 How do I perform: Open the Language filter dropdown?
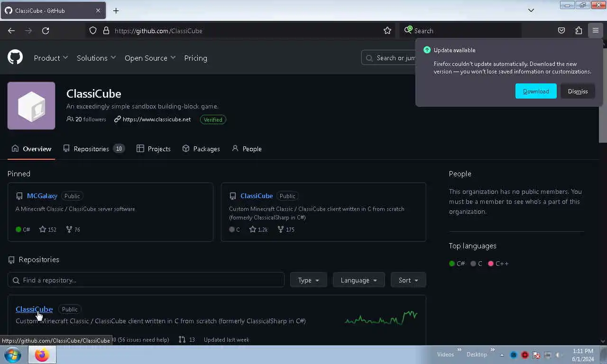pos(359,280)
